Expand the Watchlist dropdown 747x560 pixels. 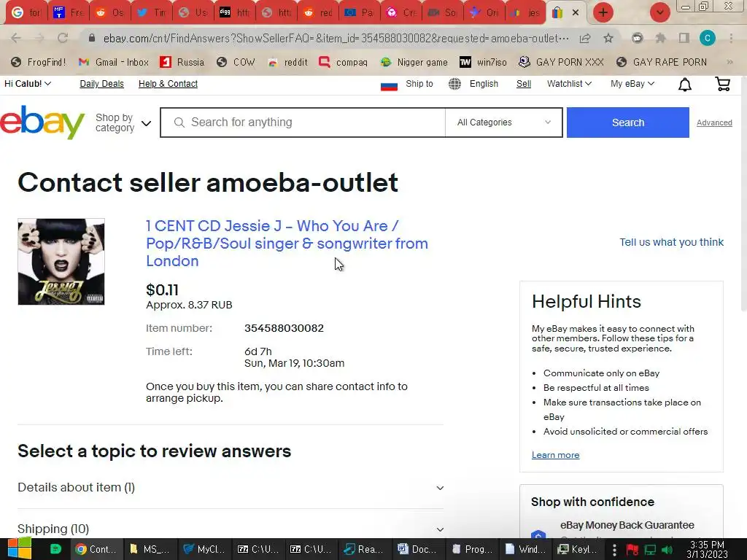(x=569, y=84)
